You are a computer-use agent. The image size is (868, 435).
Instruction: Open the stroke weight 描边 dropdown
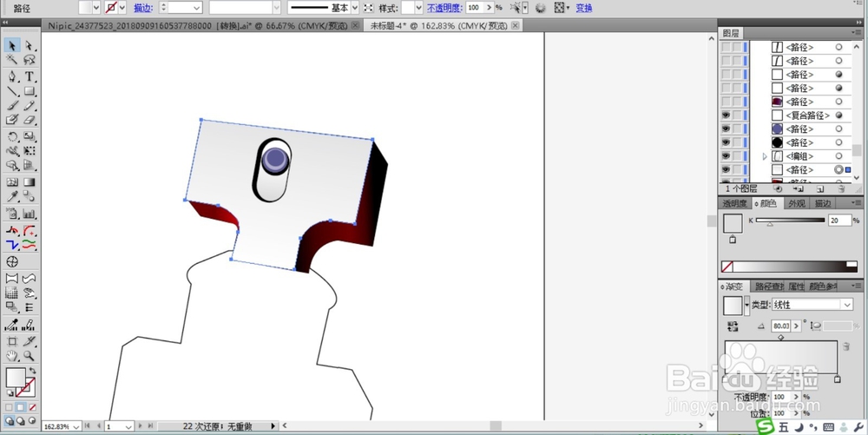click(x=197, y=8)
